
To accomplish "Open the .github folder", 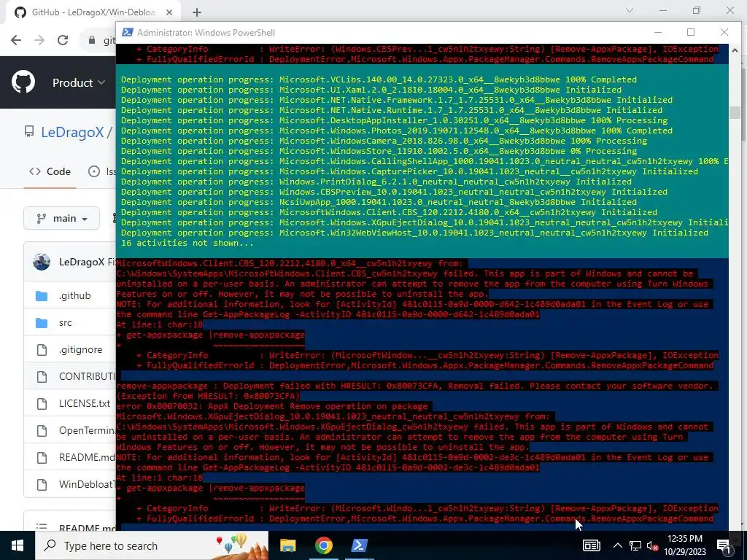I will (x=75, y=296).
